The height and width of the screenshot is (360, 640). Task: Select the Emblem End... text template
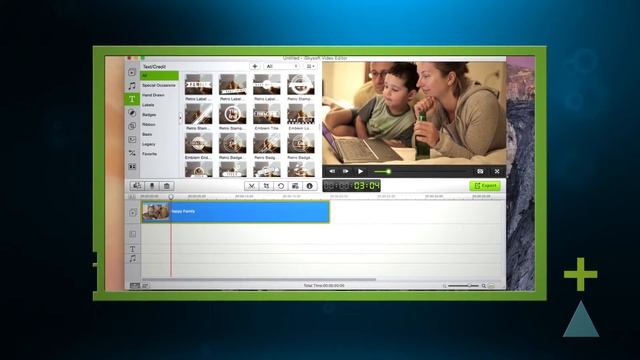(x=198, y=146)
